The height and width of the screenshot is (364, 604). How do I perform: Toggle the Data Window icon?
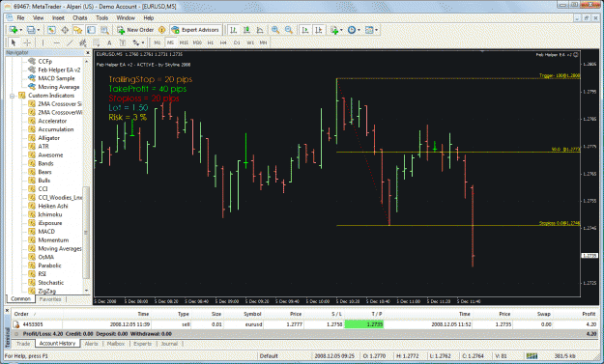coord(65,30)
